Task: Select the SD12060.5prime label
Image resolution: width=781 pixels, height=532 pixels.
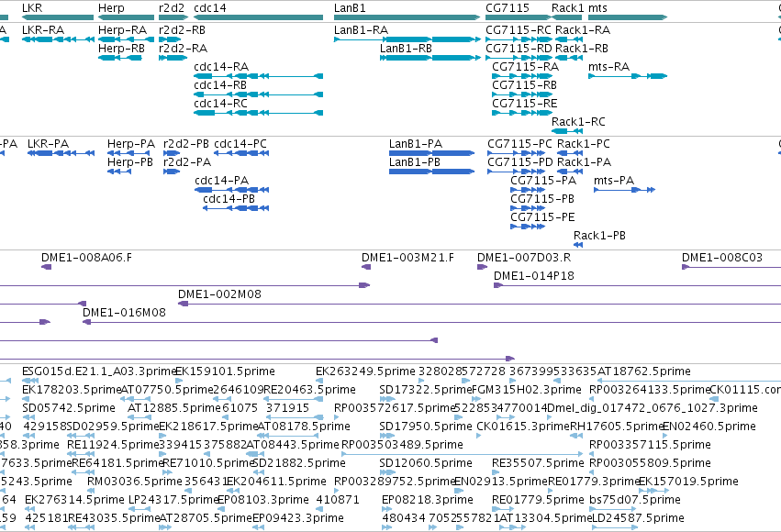Action: tap(426, 463)
